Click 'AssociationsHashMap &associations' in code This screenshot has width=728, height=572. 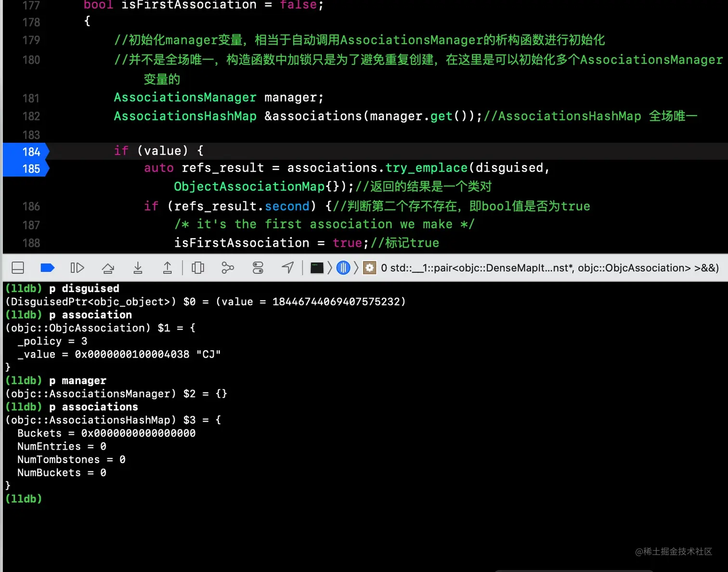[x=237, y=116]
